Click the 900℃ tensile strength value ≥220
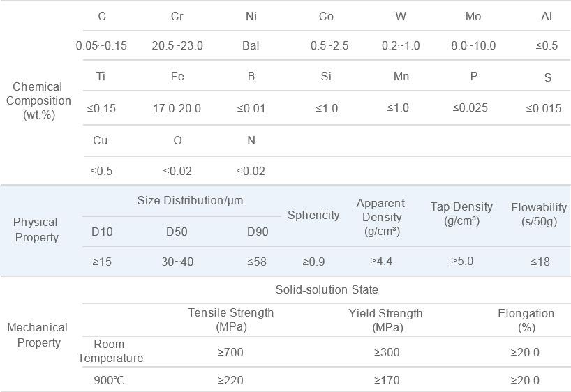The height and width of the screenshot is (392, 571). point(230,381)
